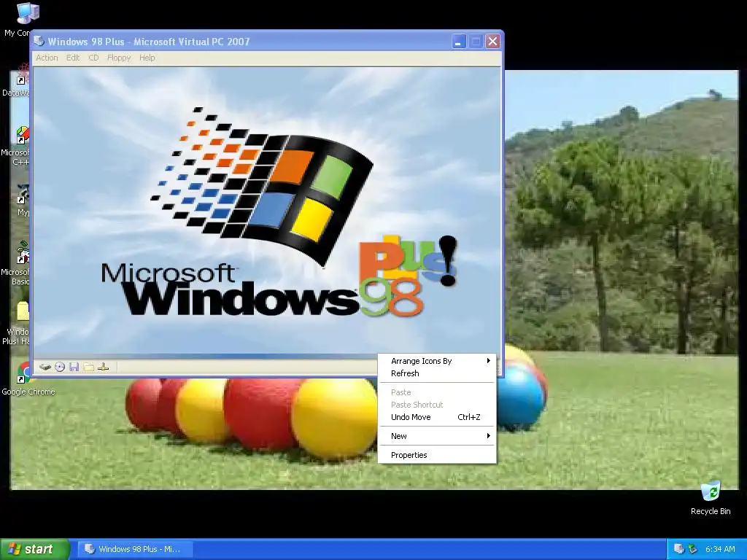Click the floppy disk icon in Virtual PC status bar
This screenshot has height=560, width=747.
tap(74, 367)
